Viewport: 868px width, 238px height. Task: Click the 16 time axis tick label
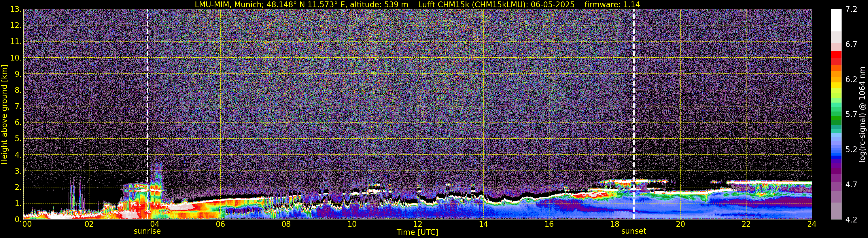[x=549, y=224]
